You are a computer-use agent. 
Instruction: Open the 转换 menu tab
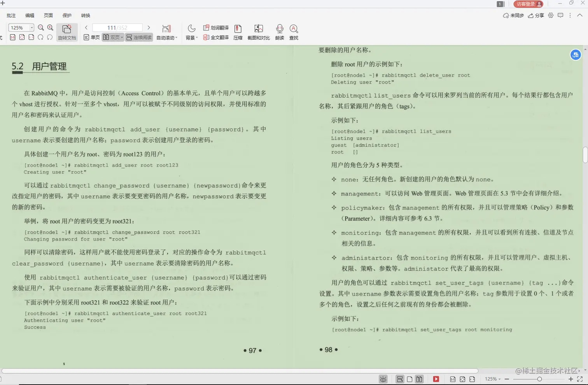click(86, 16)
